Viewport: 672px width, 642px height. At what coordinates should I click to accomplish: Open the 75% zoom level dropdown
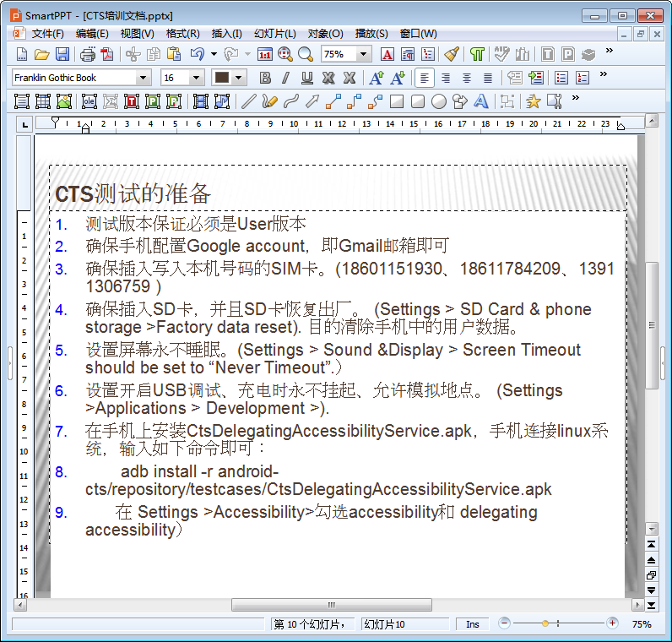pyautogui.click(x=363, y=54)
